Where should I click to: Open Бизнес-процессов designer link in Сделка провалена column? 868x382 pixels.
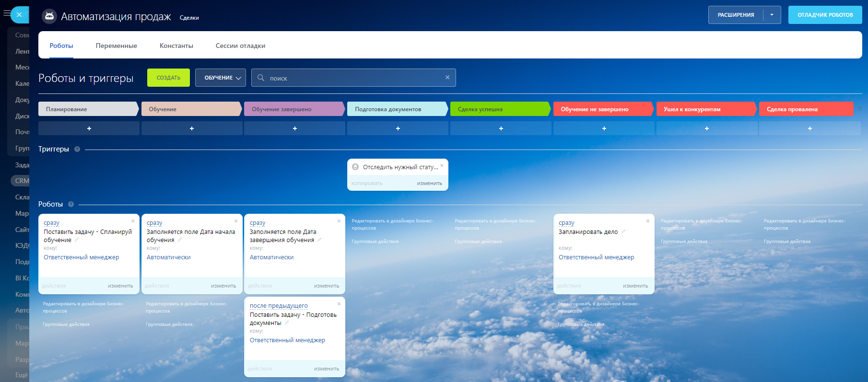coord(805,224)
